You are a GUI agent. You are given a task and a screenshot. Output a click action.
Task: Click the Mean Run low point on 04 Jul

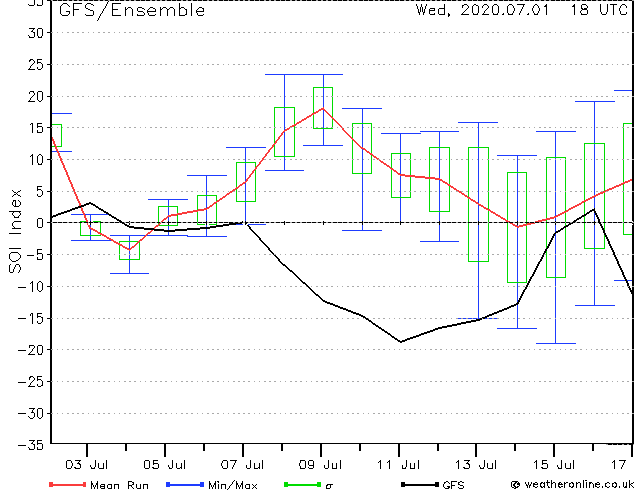tap(129, 249)
